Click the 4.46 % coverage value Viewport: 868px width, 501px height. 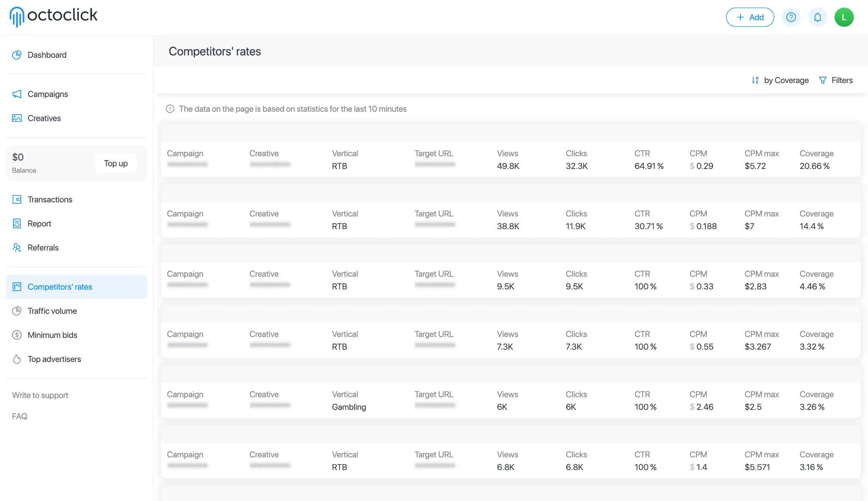click(812, 286)
